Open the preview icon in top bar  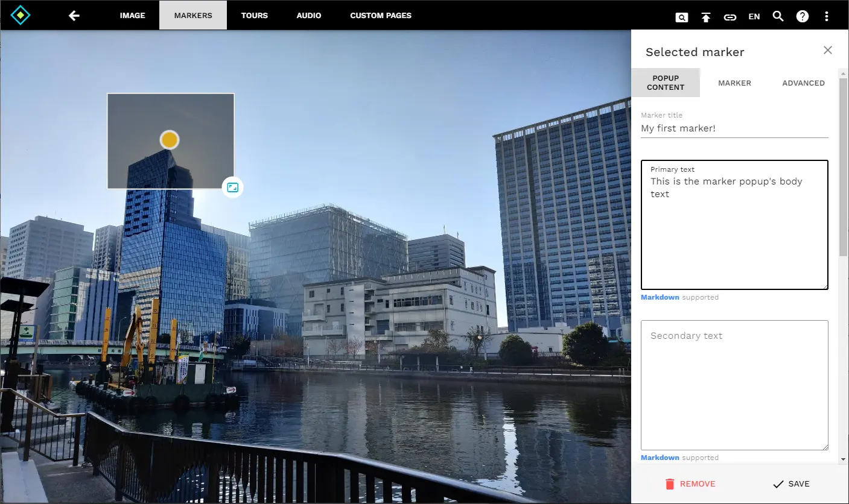(681, 17)
